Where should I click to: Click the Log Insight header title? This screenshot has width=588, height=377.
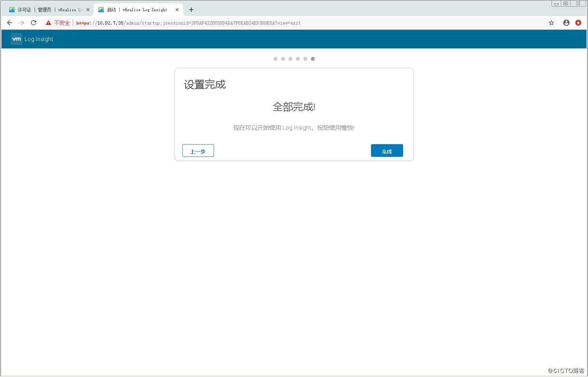click(x=39, y=39)
